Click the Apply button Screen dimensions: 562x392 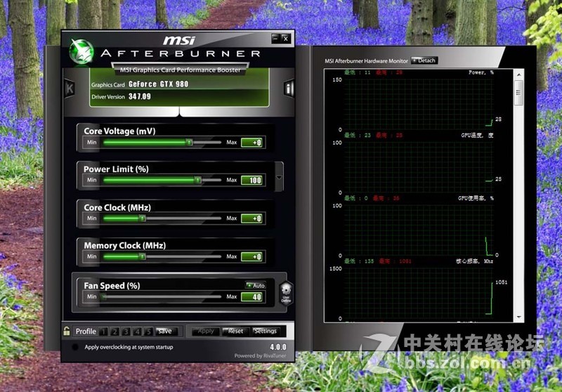pyautogui.click(x=205, y=332)
